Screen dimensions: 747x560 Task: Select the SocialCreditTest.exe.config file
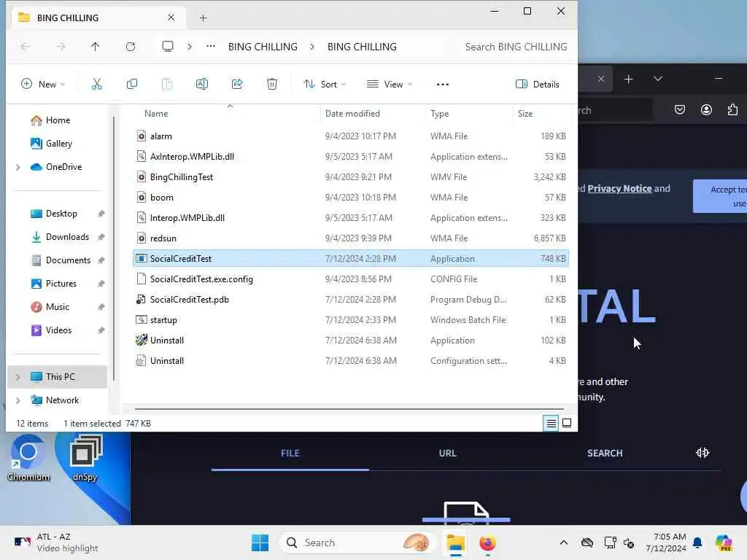(351, 279)
